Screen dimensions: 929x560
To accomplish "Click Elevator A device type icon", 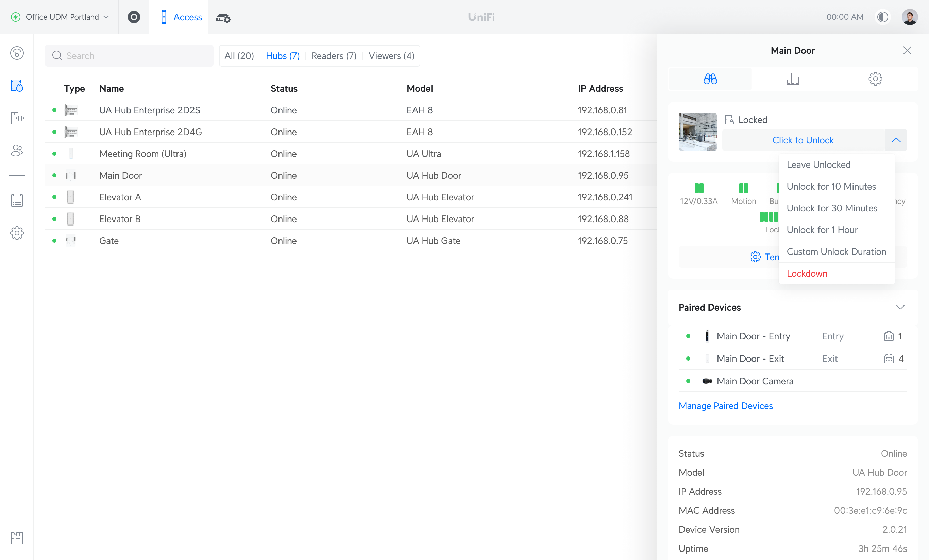I will pyautogui.click(x=70, y=197).
